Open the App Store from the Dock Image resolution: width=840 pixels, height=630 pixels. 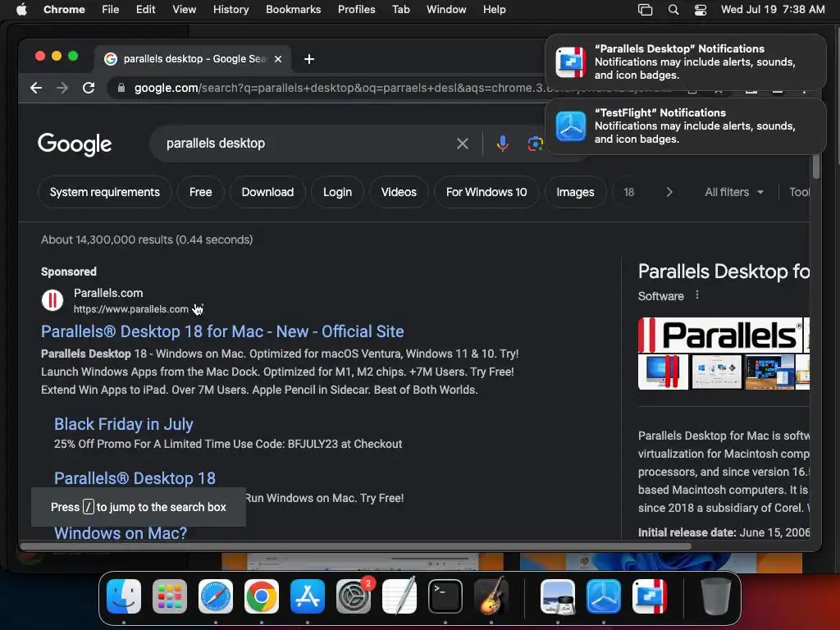[x=308, y=596]
